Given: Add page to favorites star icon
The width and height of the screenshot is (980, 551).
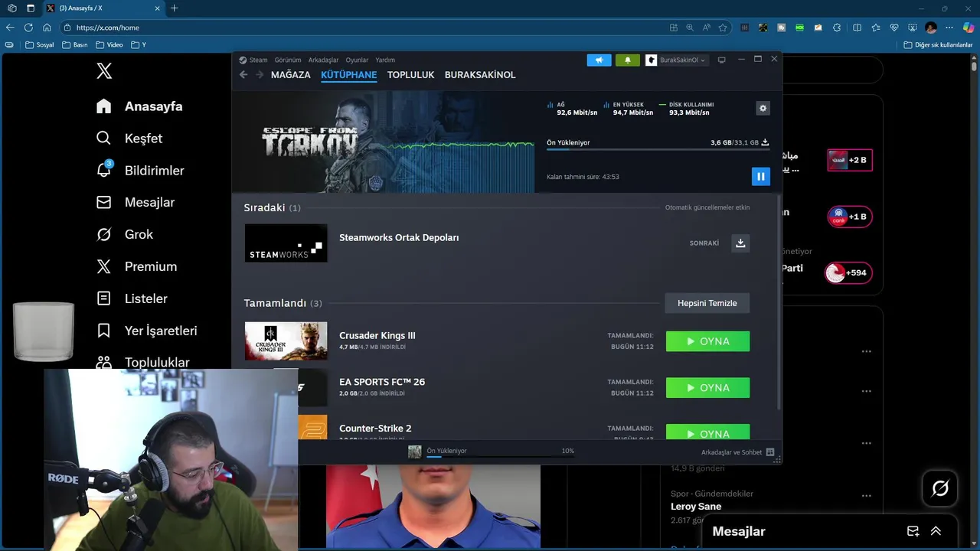Looking at the screenshot, I should (x=723, y=28).
